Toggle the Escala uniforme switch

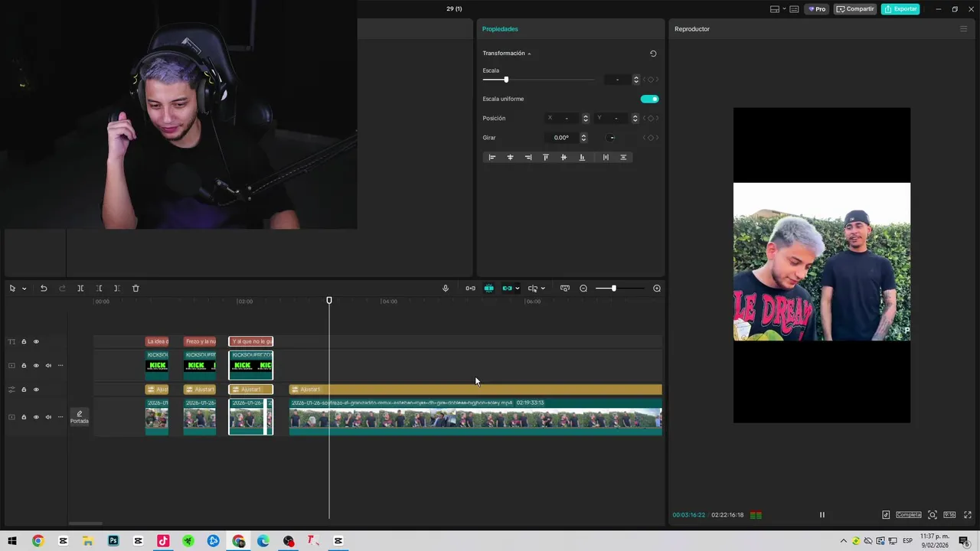point(649,99)
